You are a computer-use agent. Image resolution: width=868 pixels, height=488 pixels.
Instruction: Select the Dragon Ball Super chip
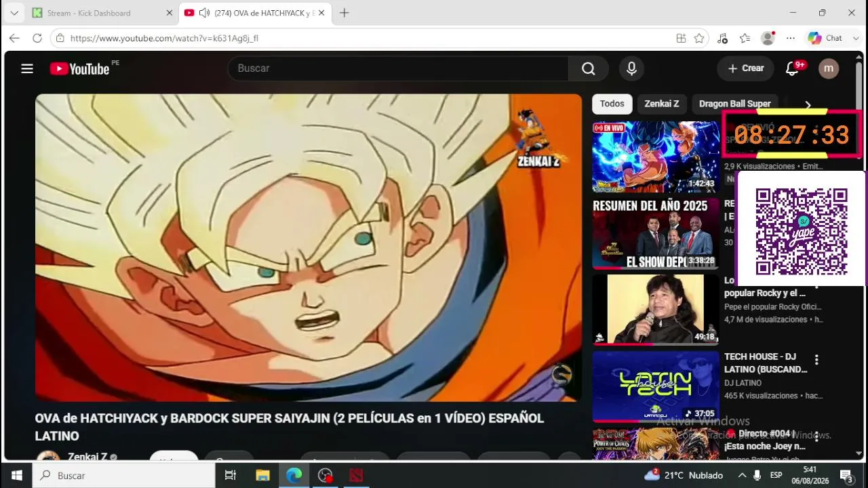(734, 104)
